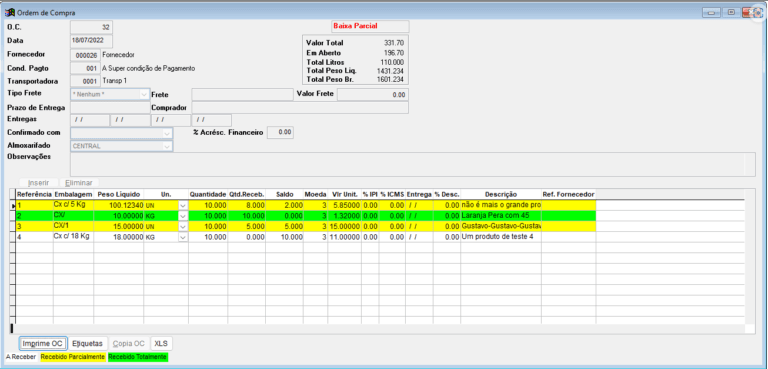Click the O.C. number field showing 32
Image resolution: width=768 pixels, height=369 pixels.
point(92,27)
